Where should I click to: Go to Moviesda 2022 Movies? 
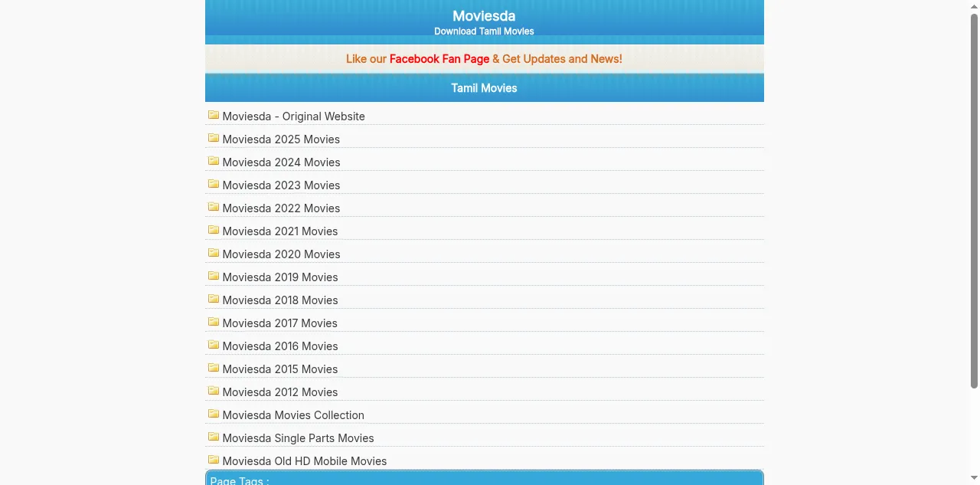281,208
